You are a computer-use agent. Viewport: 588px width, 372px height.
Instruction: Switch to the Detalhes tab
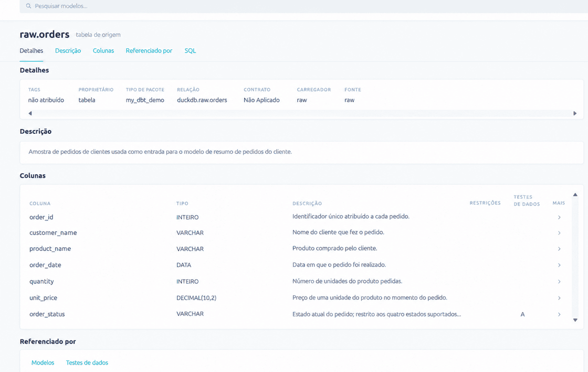[x=31, y=50]
